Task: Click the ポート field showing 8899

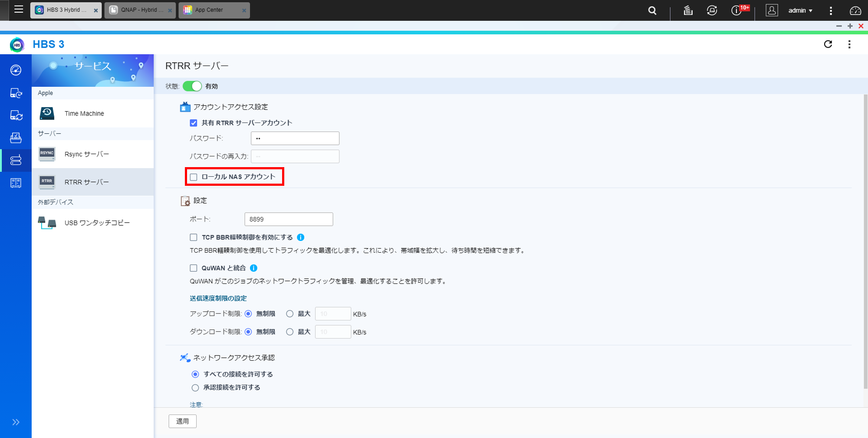Action: click(x=289, y=219)
